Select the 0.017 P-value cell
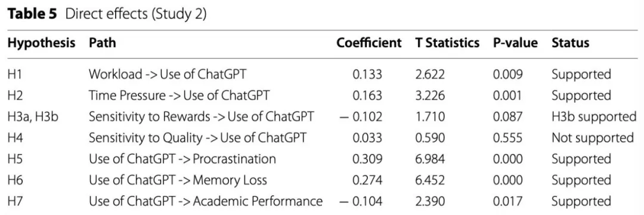The image size is (644, 215). pyautogui.click(x=507, y=202)
